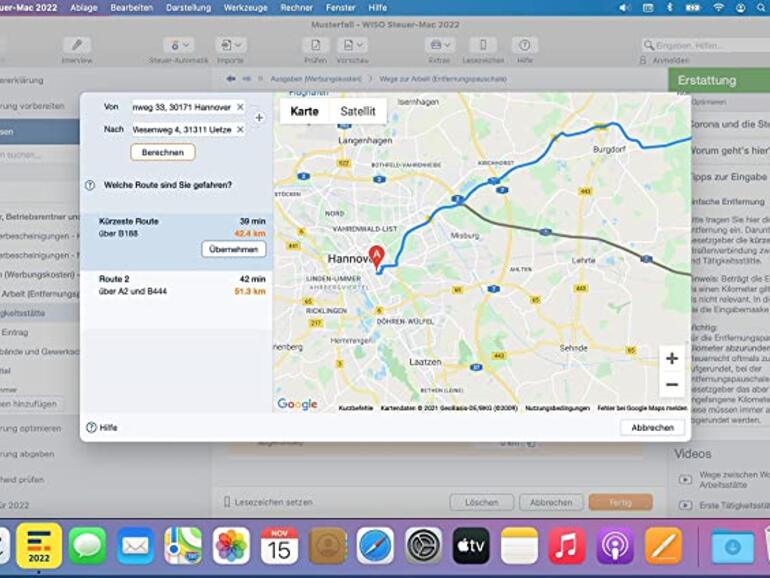This screenshot has width=770, height=578.
Task: Click the red A map marker
Action: click(376, 257)
